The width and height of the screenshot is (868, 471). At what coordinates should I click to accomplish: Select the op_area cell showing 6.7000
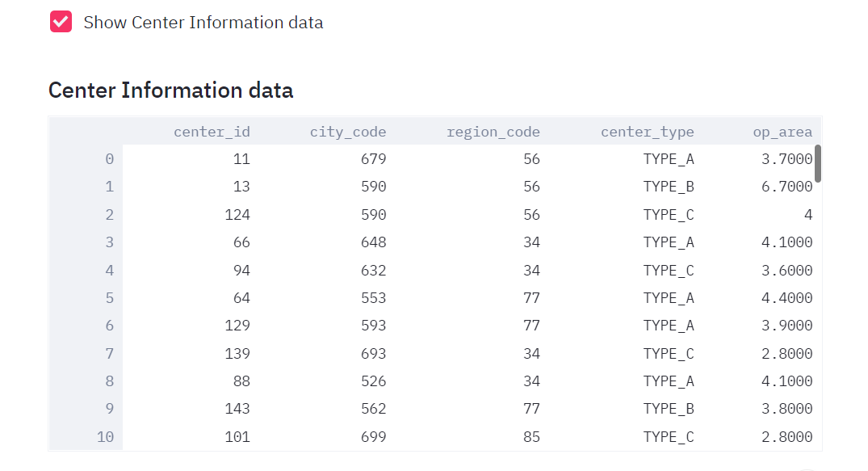pos(786,187)
